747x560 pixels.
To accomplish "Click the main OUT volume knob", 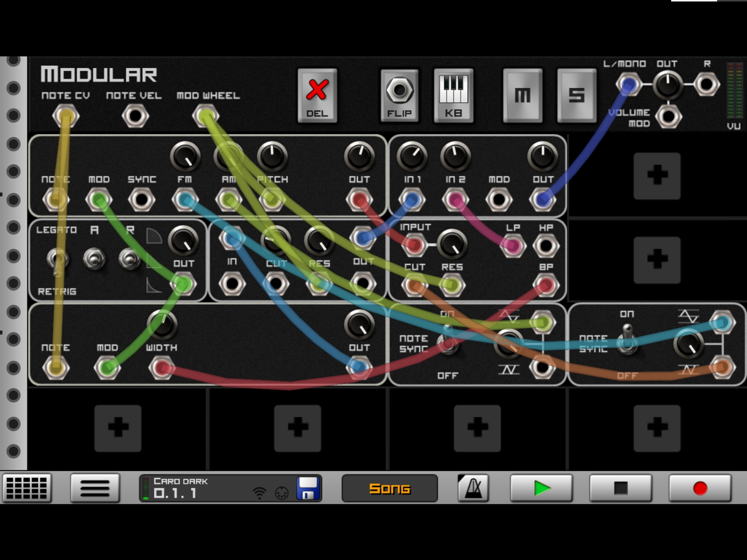I will coord(667,85).
